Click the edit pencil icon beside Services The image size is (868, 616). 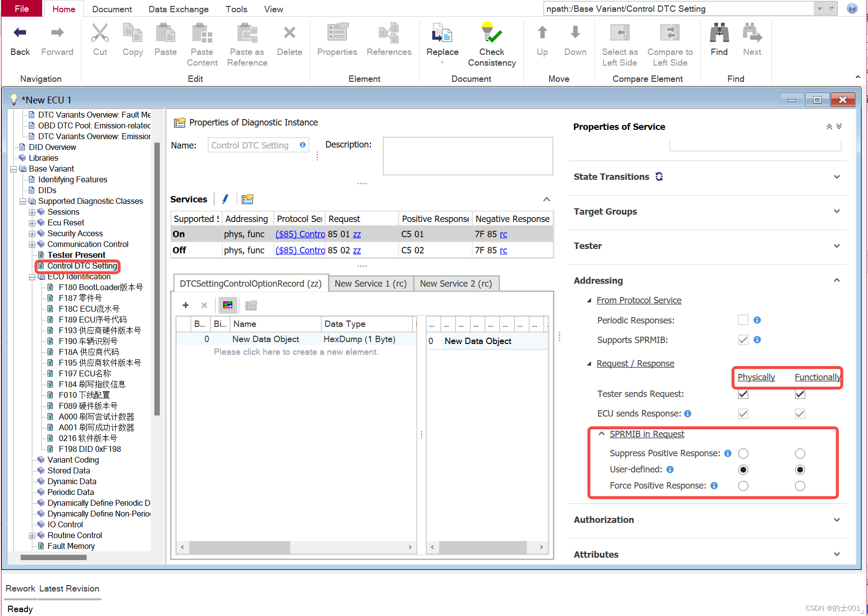[x=225, y=199]
